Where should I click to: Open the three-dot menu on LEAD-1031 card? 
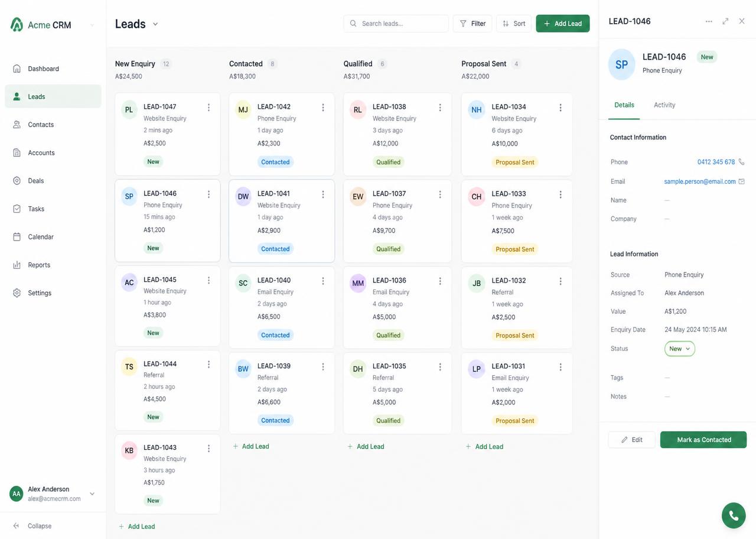coord(561,367)
